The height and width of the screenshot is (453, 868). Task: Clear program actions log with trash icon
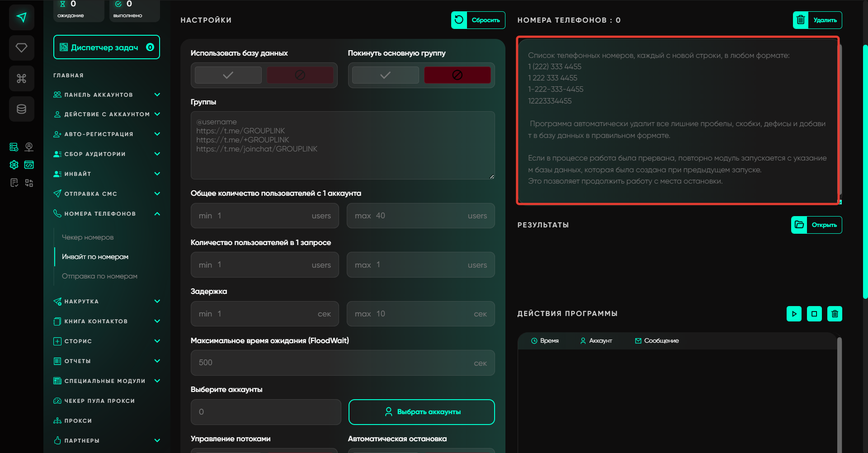pyautogui.click(x=835, y=314)
